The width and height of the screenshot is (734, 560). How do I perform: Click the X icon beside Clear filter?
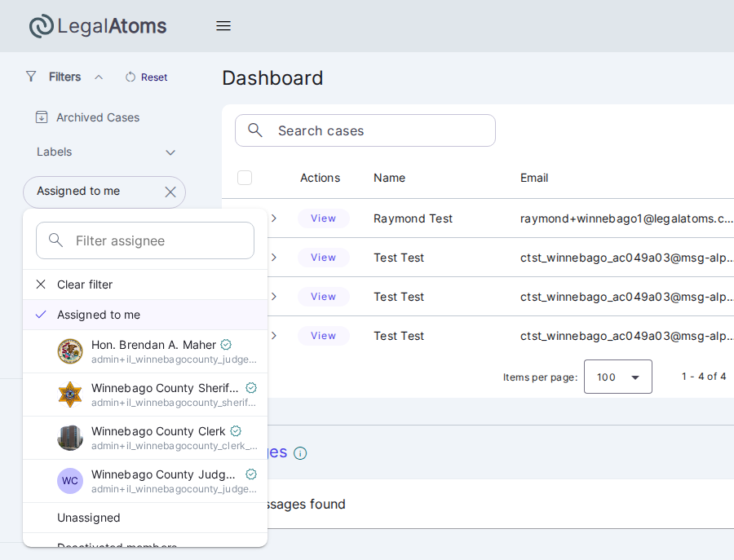pyautogui.click(x=42, y=284)
